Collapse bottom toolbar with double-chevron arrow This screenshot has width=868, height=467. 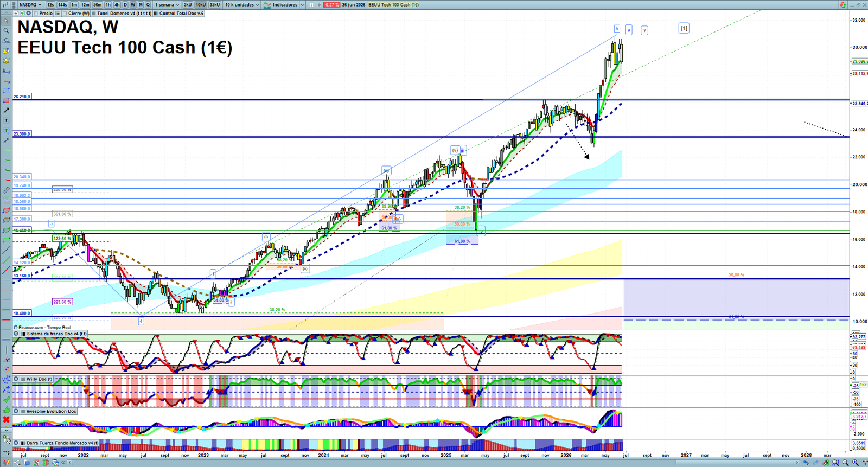63,463
